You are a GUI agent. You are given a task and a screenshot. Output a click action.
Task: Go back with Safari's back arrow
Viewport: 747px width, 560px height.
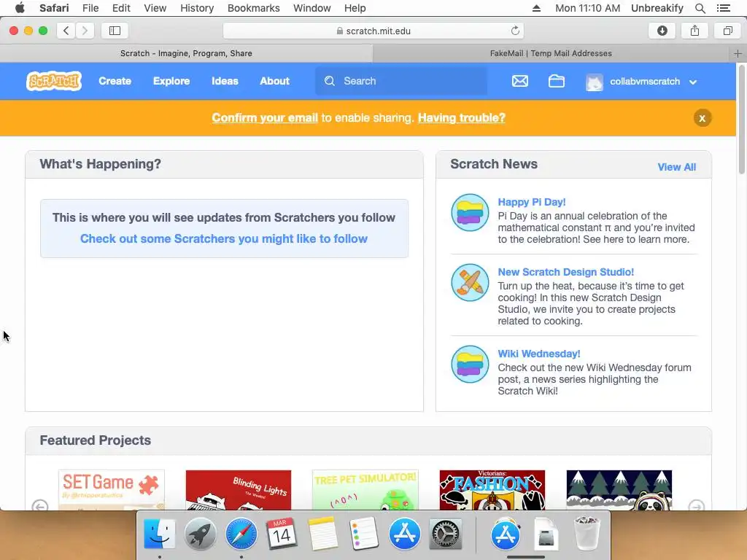tap(66, 31)
